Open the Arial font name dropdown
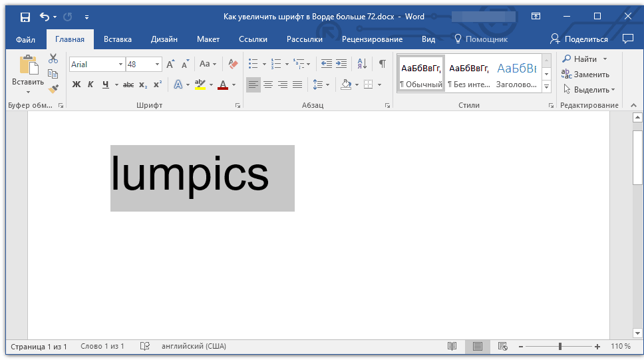The width and height of the screenshot is (644, 360). (120, 65)
